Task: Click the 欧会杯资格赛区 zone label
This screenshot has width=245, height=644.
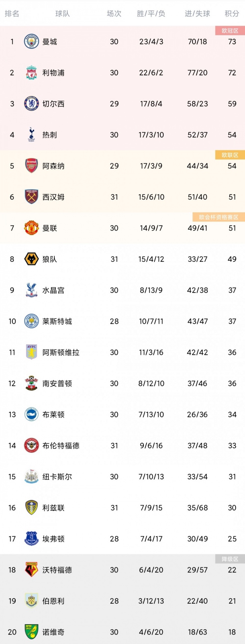Action: (x=219, y=217)
